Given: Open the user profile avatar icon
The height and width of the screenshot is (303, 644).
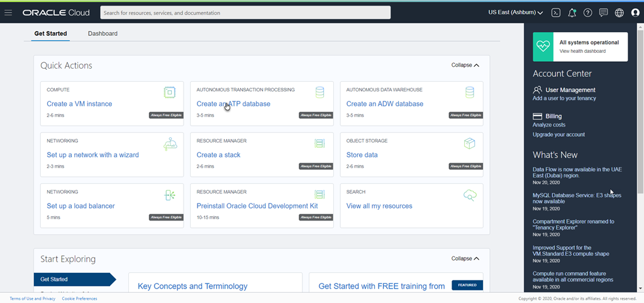Looking at the screenshot, I should coord(635,13).
